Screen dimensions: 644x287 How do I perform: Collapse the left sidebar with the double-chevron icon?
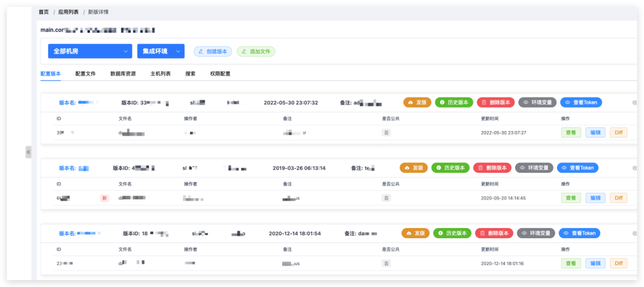click(29, 152)
